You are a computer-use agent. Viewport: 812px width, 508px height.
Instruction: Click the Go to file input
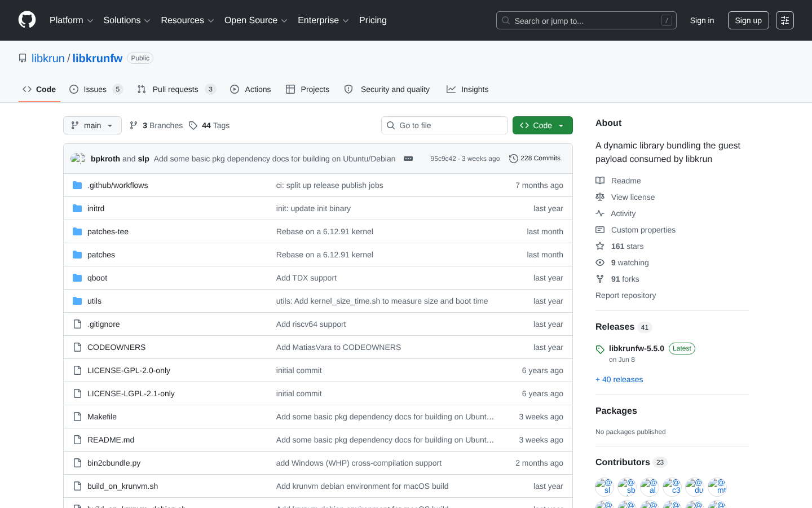point(444,125)
